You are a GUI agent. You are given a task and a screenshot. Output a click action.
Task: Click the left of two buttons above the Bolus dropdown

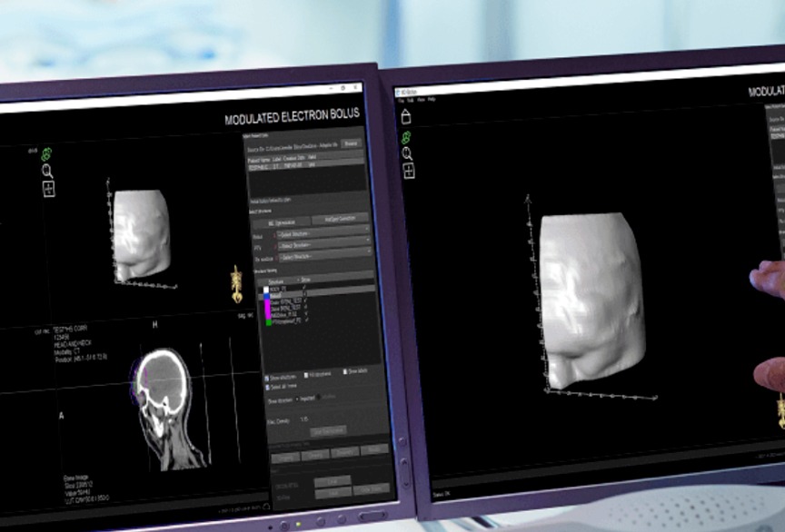point(282,222)
